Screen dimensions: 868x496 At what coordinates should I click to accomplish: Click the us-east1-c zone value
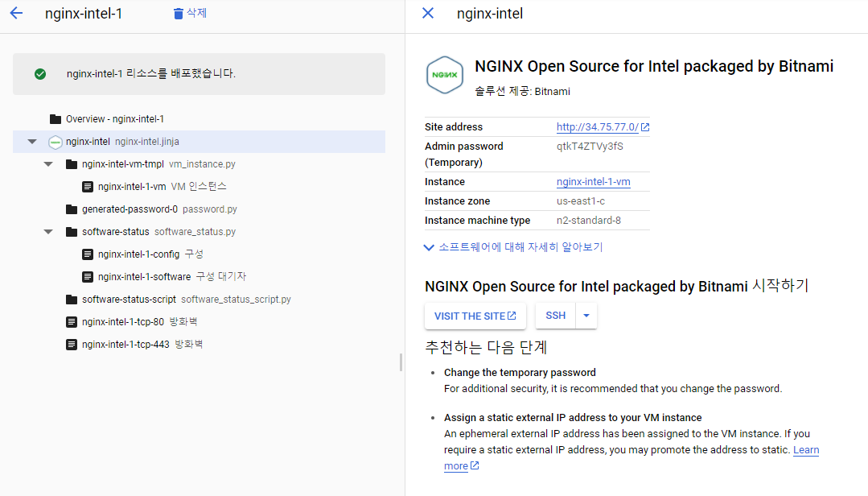tap(581, 201)
